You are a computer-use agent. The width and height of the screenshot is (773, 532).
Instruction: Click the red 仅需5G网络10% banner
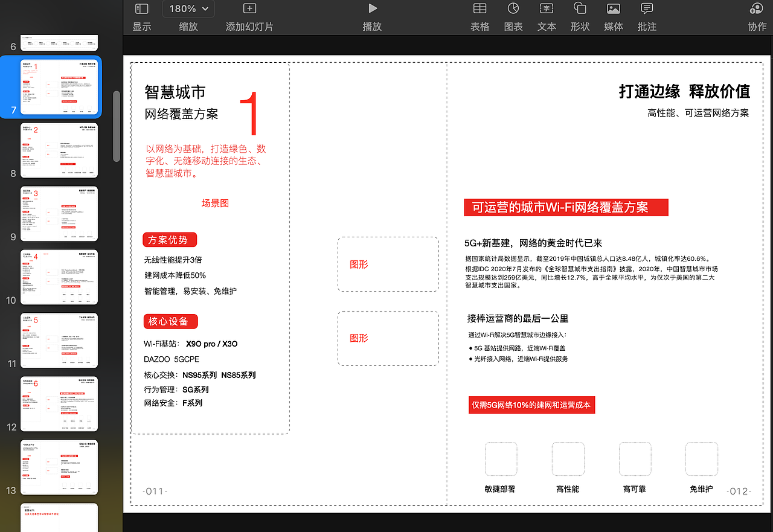click(x=531, y=405)
